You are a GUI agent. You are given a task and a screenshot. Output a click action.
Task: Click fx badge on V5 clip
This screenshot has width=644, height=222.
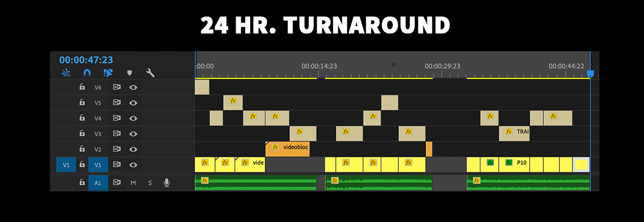[x=233, y=100]
